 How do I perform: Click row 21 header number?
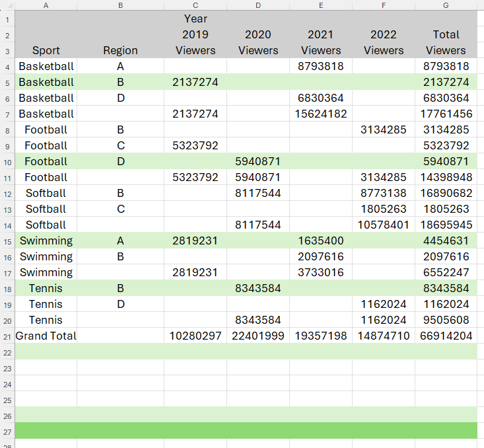(x=7, y=336)
